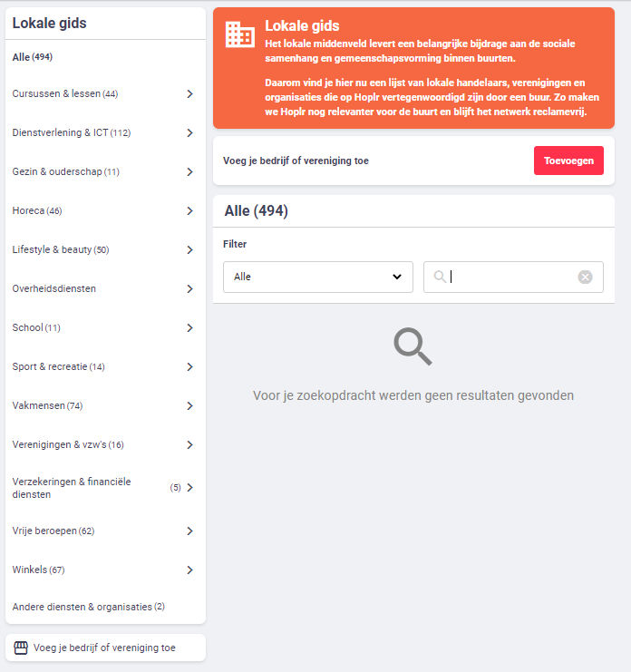Open Sport & recreatie category
This screenshot has height=672, width=631.
pyautogui.click(x=58, y=366)
